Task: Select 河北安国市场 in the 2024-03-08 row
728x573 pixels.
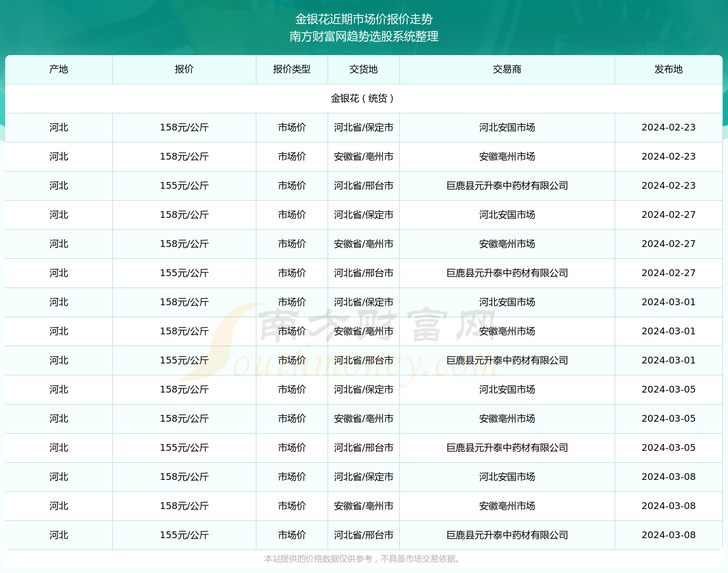Action: [x=507, y=477]
